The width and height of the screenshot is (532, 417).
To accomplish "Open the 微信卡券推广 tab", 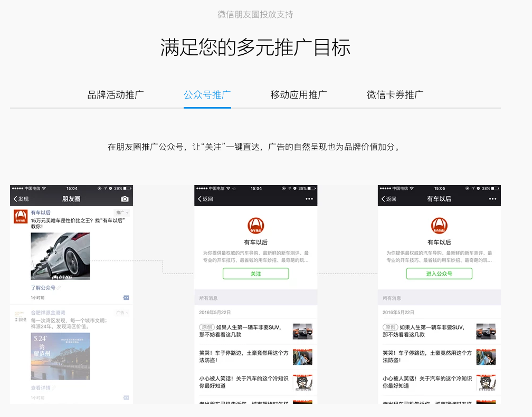I will 395,94.
